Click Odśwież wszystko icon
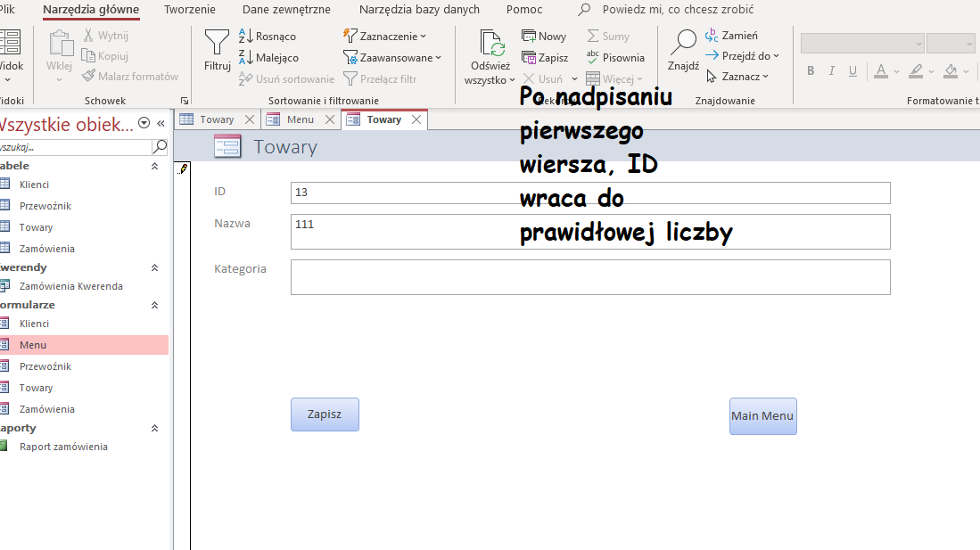 pyautogui.click(x=490, y=43)
